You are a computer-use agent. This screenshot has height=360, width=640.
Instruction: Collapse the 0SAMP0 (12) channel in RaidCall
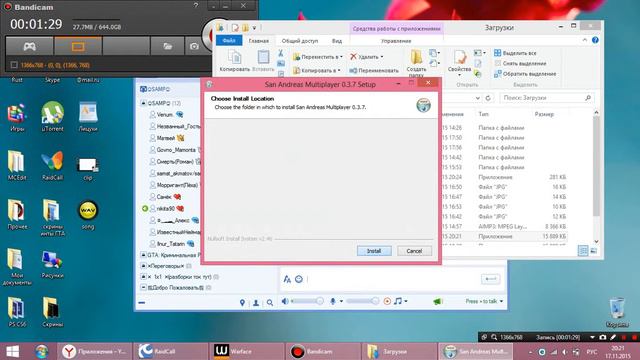(143, 103)
